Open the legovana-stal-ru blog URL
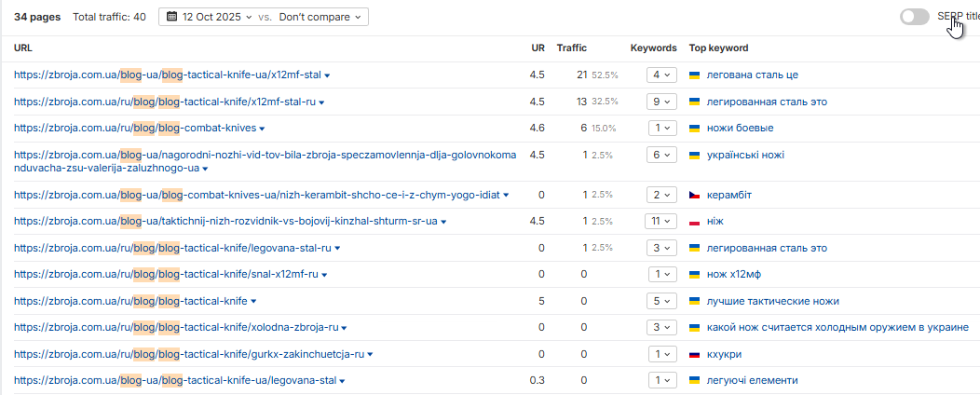Viewport: 980px width, 395px height. pyautogui.click(x=172, y=248)
